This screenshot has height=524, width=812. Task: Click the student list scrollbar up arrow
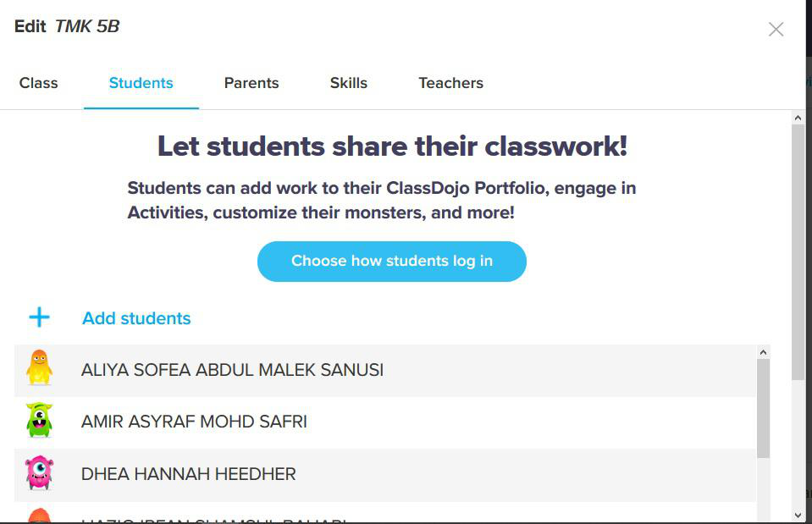click(x=764, y=352)
